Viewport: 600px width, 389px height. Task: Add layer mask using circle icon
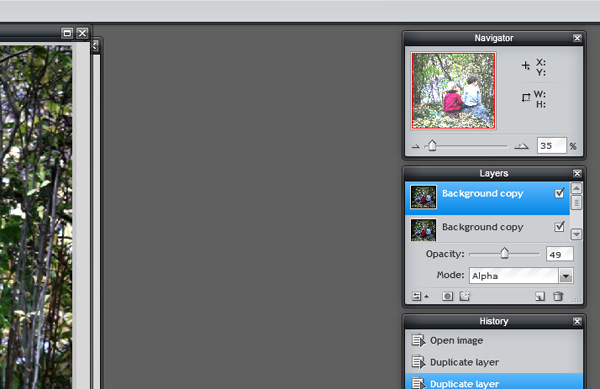coord(447,296)
